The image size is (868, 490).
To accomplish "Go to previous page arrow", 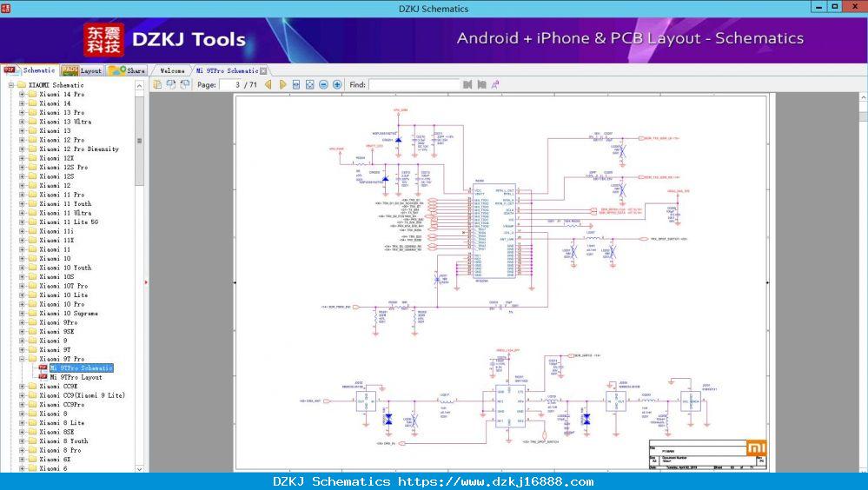I will pos(268,85).
